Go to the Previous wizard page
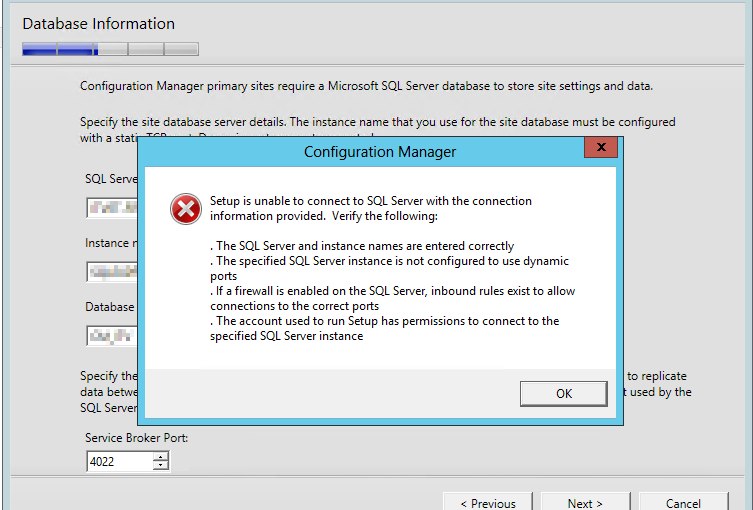The image size is (753, 510). point(488,502)
